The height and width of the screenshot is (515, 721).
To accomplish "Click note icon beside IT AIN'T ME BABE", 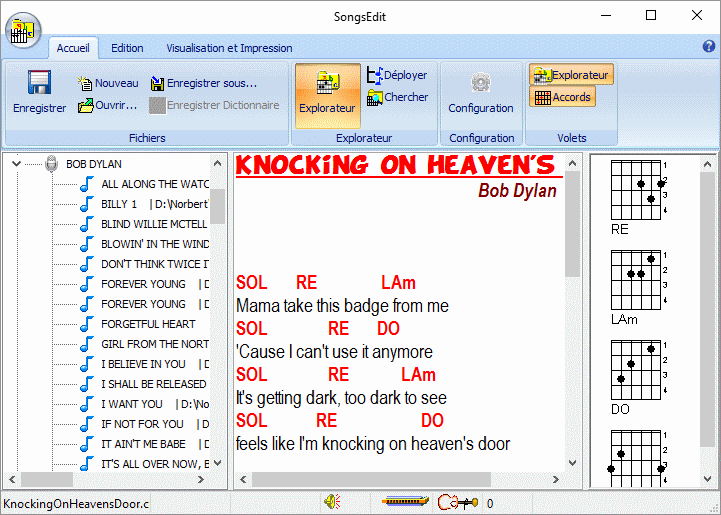I will click(x=86, y=444).
